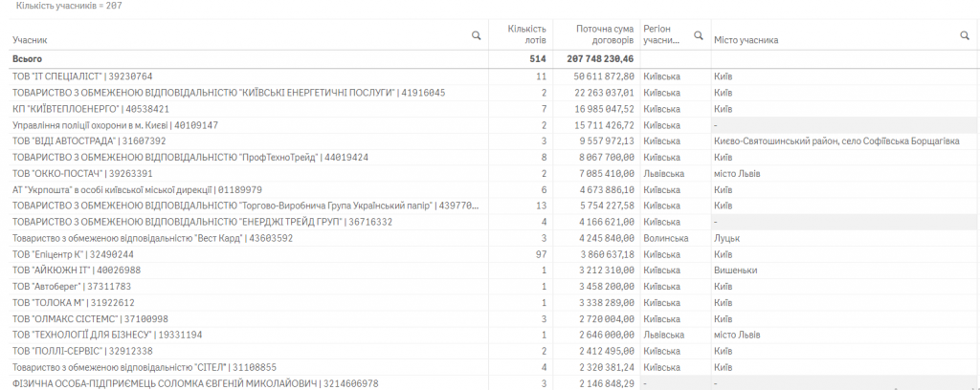This screenshot has width=980, height=390.
Task: Select region Волинська in Вест Кард row
Action: point(666,238)
